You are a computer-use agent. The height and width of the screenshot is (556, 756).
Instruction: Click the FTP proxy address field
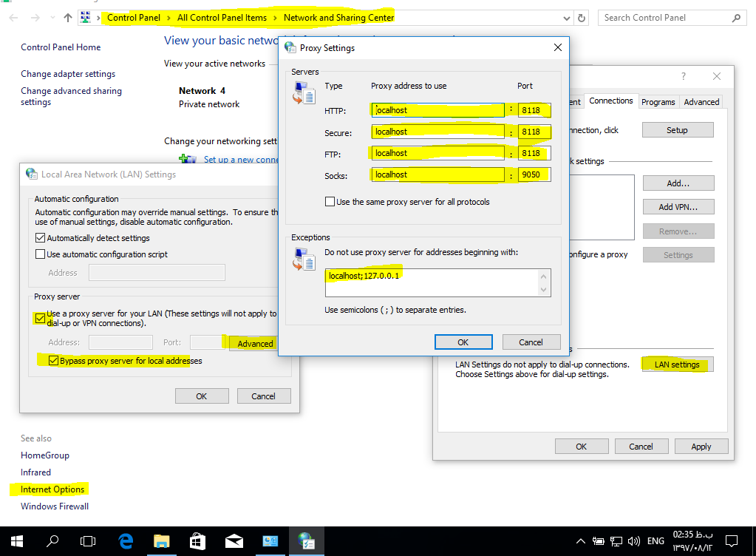pos(437,153)
